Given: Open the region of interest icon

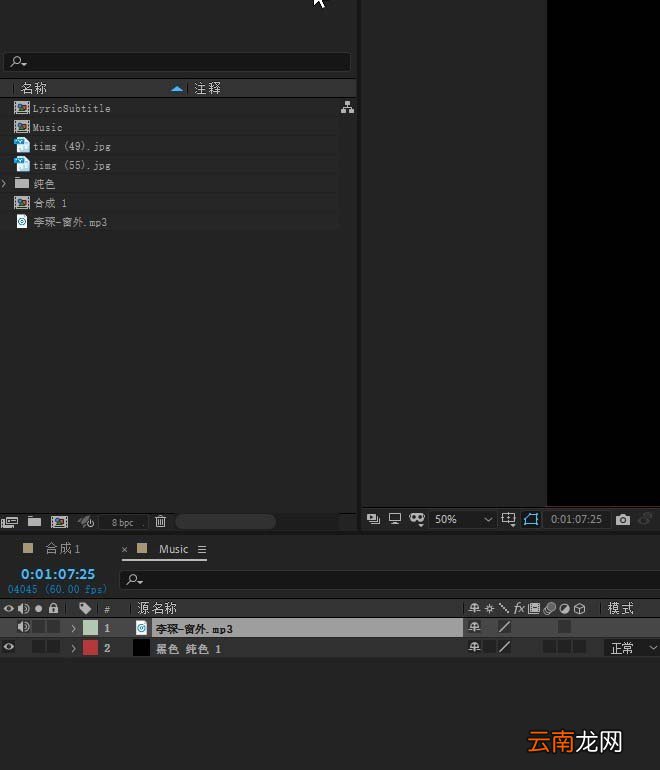Looking at the screenshot, I should (508, 519).
